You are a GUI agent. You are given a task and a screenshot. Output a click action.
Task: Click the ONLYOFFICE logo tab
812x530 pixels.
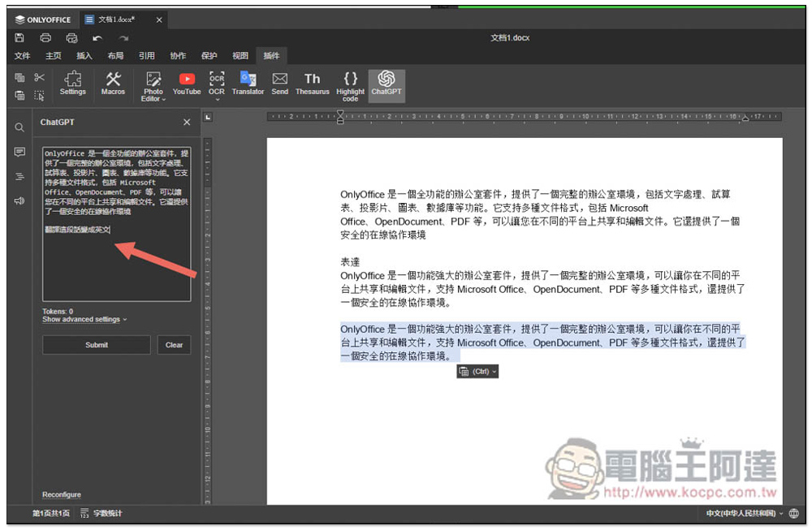pos(43,19)
